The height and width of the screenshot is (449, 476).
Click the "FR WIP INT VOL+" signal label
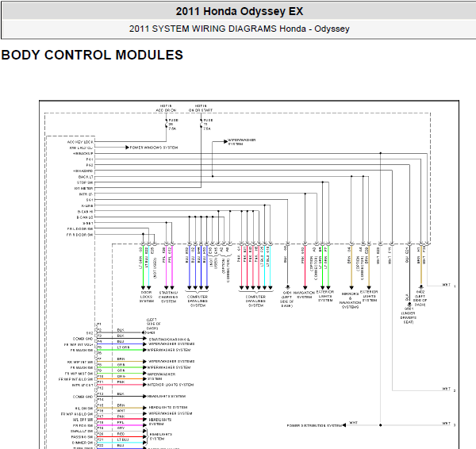[x=79, y=344]
